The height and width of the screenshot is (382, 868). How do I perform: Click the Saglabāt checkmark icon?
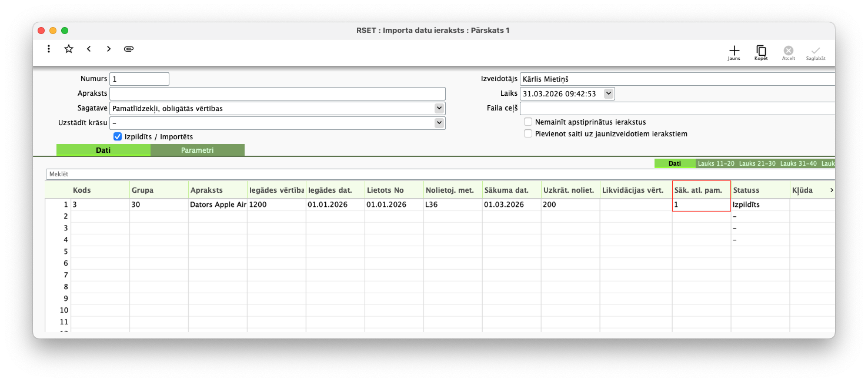point(816,51)
